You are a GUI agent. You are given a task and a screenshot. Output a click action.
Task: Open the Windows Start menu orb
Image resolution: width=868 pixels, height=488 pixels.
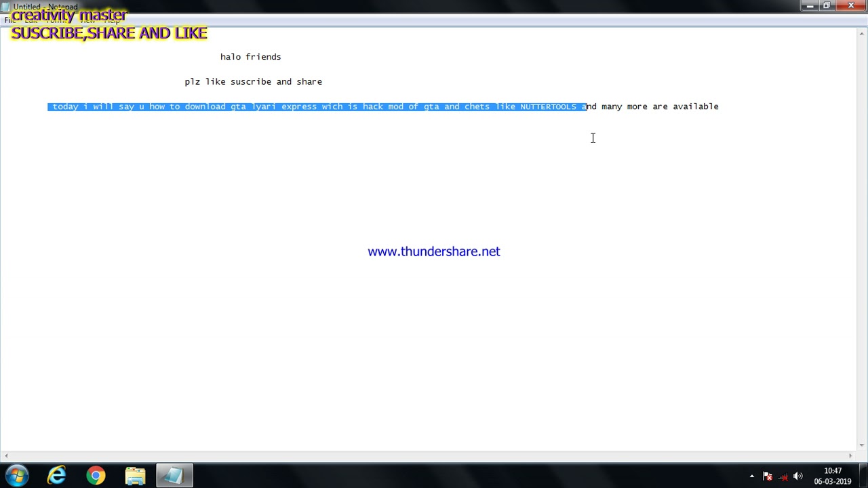[x=16, y=475]
